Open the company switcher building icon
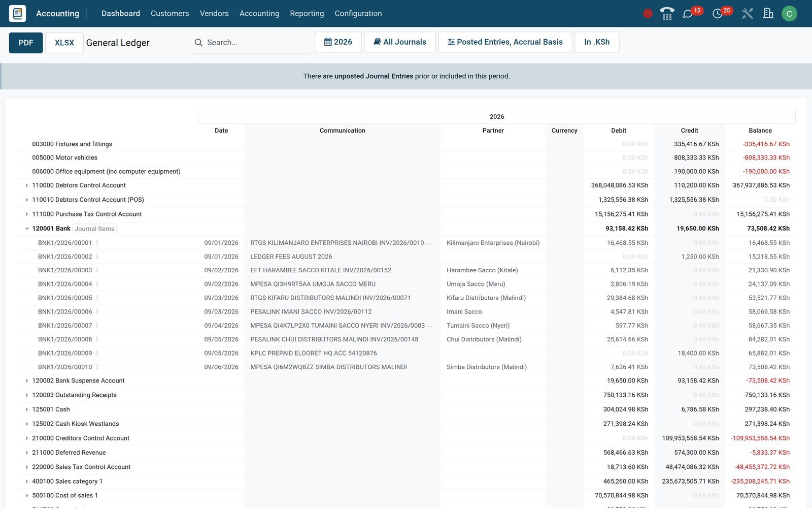Viewport: 812px width, 508px height. coord(768,13)
